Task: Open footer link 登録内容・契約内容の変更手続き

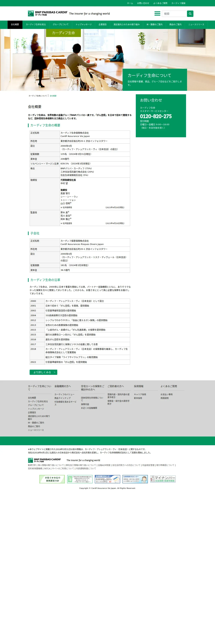Action: point(119,396)
